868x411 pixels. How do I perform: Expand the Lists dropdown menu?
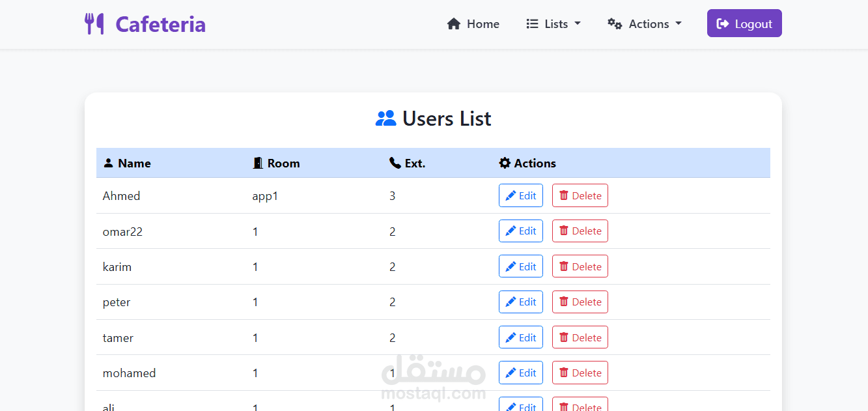coord(553,24)
